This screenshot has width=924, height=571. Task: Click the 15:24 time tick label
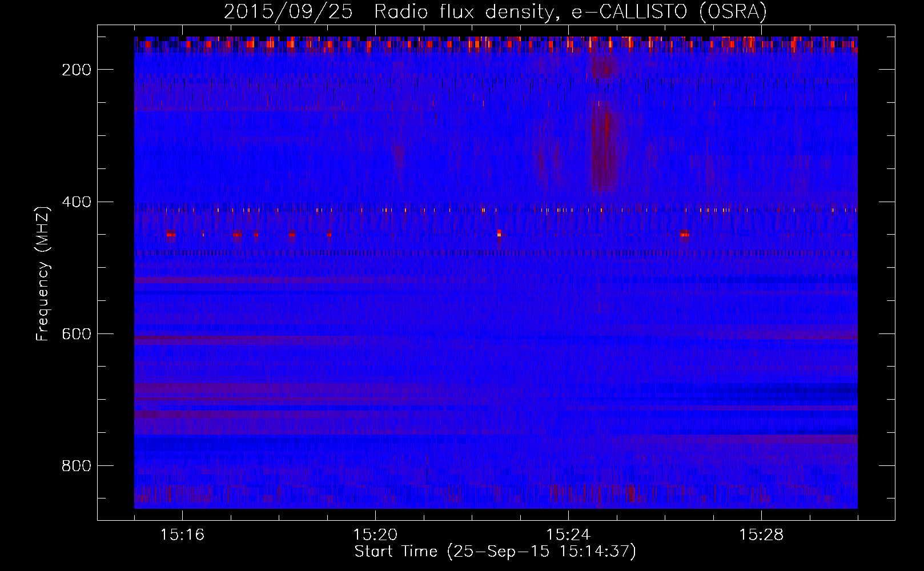(x=568, y=535)
